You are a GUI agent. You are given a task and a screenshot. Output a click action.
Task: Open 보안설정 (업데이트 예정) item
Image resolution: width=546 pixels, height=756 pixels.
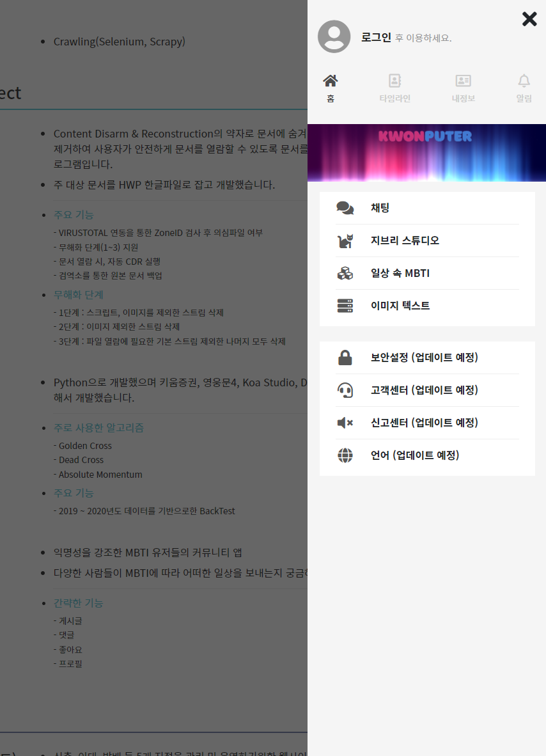427,358
